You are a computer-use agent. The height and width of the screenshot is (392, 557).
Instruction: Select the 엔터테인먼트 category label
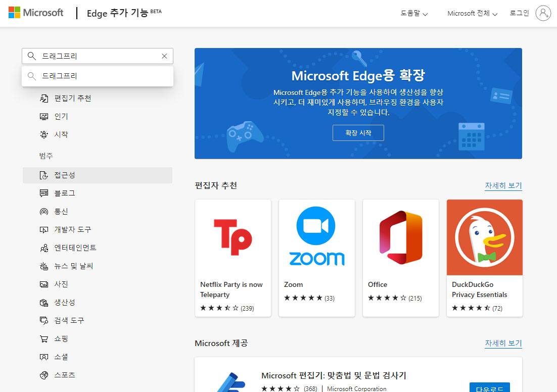[75, 248]
